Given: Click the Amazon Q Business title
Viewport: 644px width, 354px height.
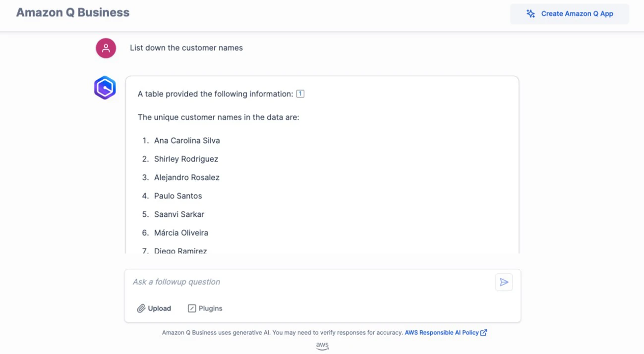Looking at the screenshot, I should coord(73,13).
